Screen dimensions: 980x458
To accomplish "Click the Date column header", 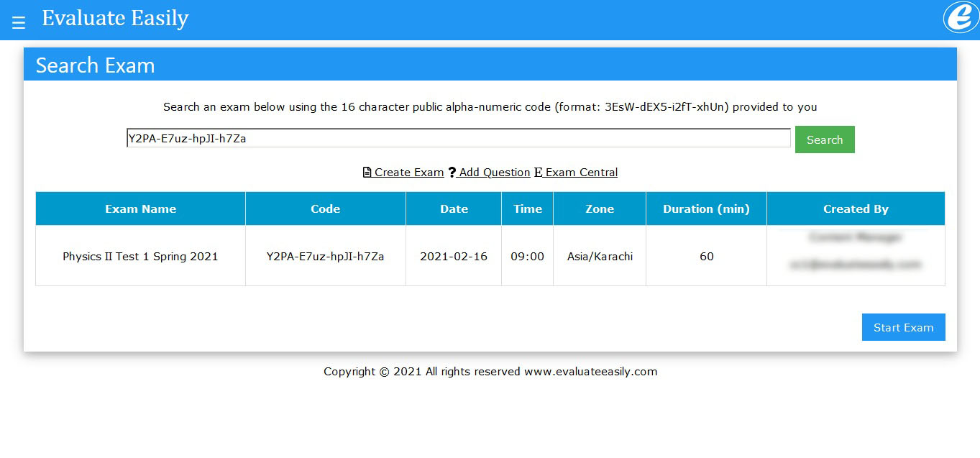I will (x=454, y=209).
